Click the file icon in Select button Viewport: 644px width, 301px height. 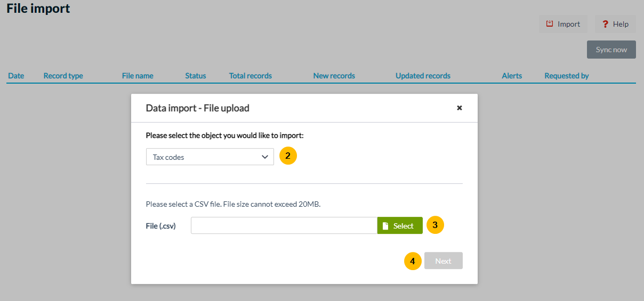[385, 226]
